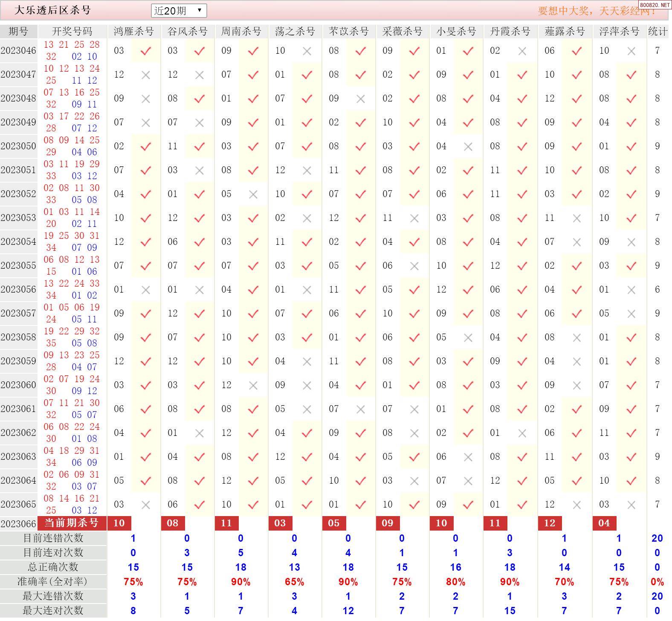
Task: Click 小旻 cross mark in row 2023064
Action: (x=468, y=481)
